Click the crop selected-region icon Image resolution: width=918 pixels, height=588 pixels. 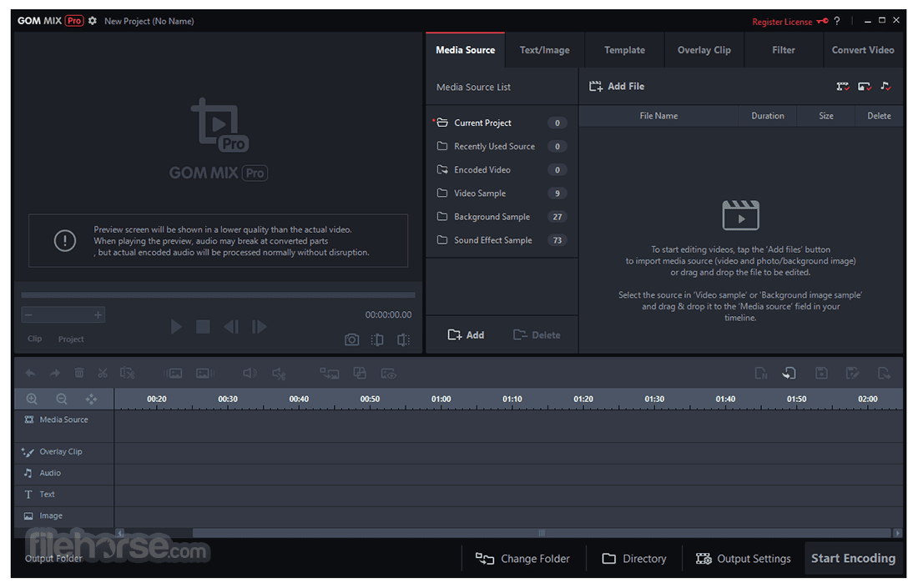click(x=127, y=374)
